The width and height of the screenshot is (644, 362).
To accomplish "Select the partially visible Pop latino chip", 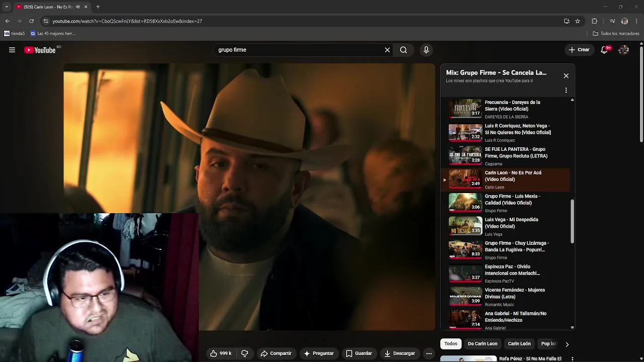I will pos(548,343).
